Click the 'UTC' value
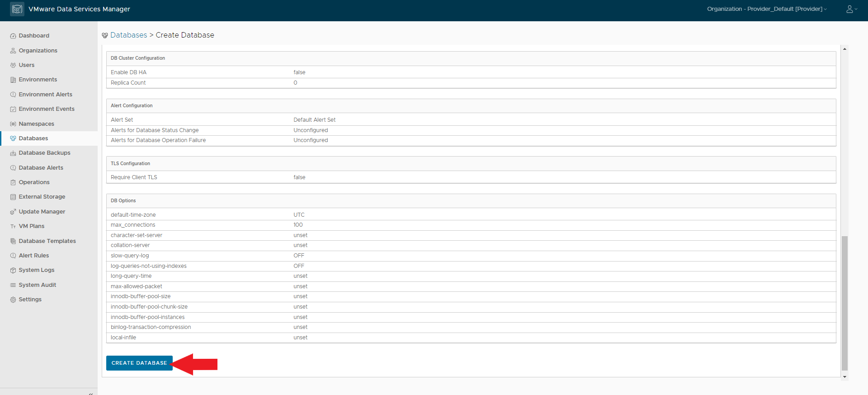Image resolution: width=868 pixels, height=395 pixels. [x=299, y=215]
